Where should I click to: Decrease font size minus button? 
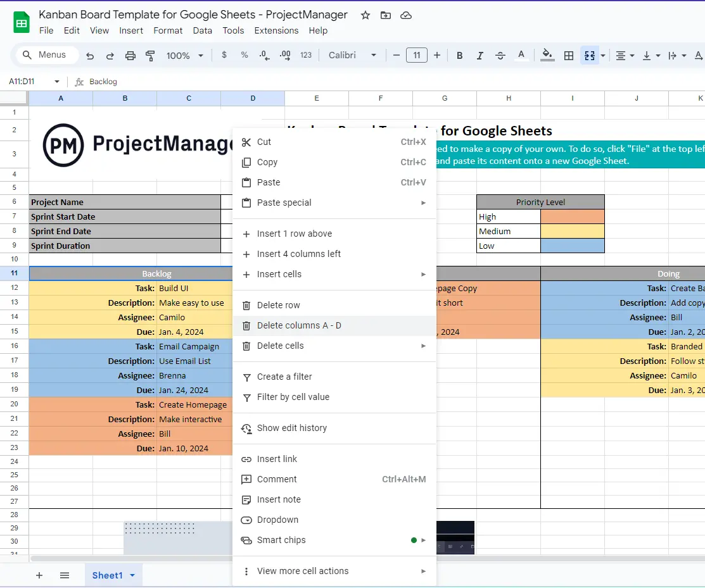coord(396,55)
